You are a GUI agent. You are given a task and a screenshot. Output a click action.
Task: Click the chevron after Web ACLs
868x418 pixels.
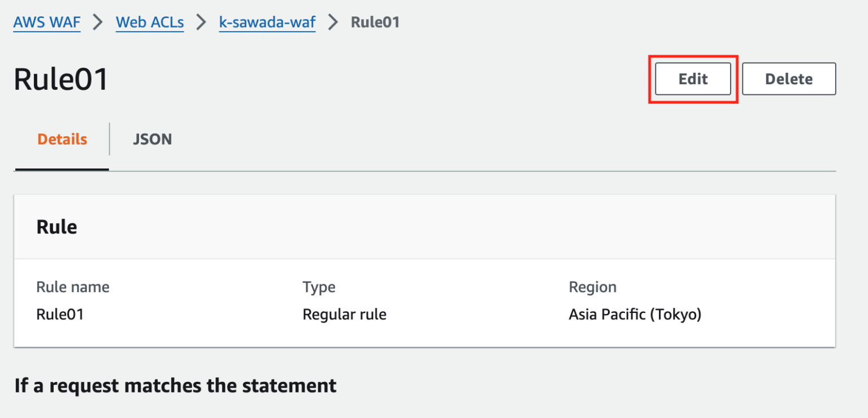202,22
